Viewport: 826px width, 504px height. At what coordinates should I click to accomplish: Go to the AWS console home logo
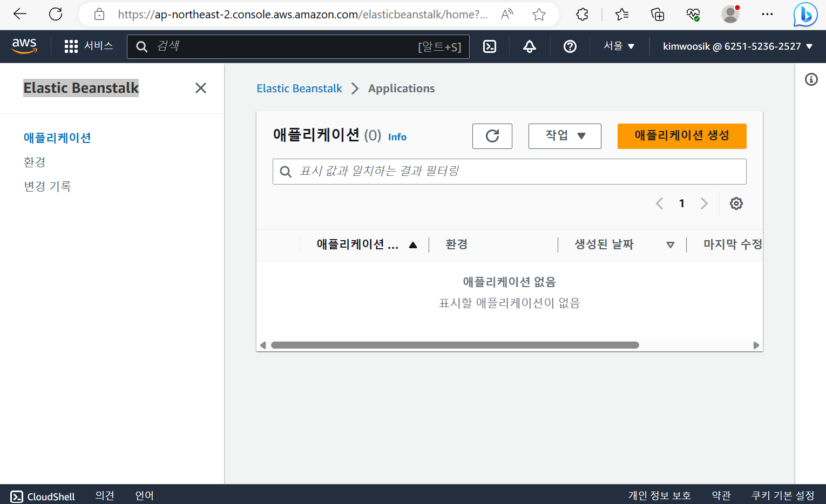click(24, 46)
